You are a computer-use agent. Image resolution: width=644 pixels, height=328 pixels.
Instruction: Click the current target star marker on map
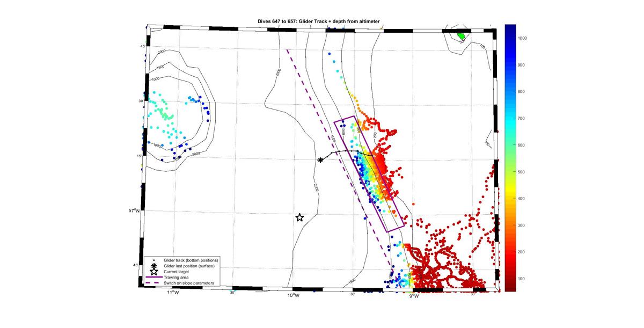coord(300,217)
